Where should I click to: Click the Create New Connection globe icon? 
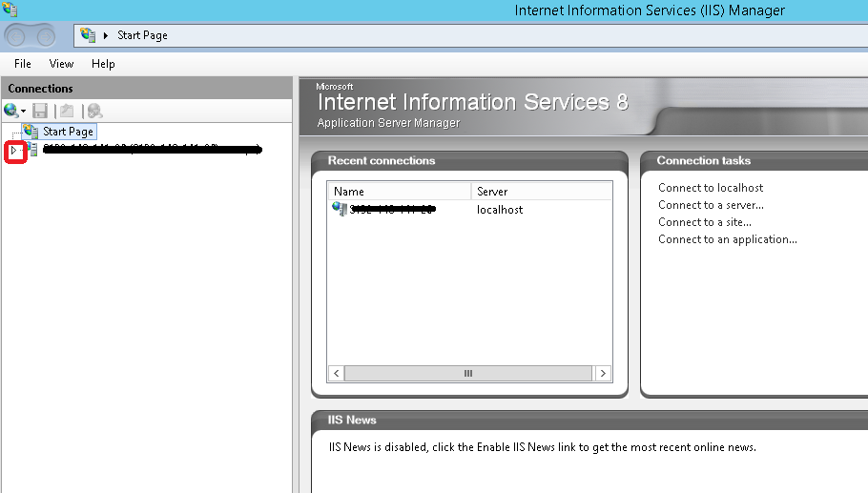pyautogui.click(x=10, y=111)
